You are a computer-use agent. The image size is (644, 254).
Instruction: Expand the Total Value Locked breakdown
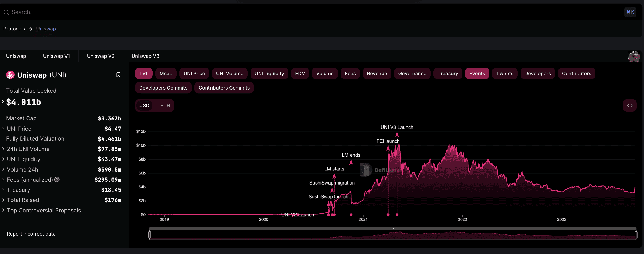pyautogui.click(x=3, y=102)
